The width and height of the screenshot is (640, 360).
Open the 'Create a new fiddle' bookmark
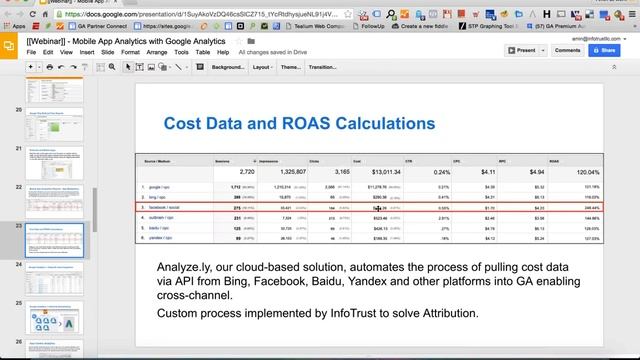coord(420,26)
